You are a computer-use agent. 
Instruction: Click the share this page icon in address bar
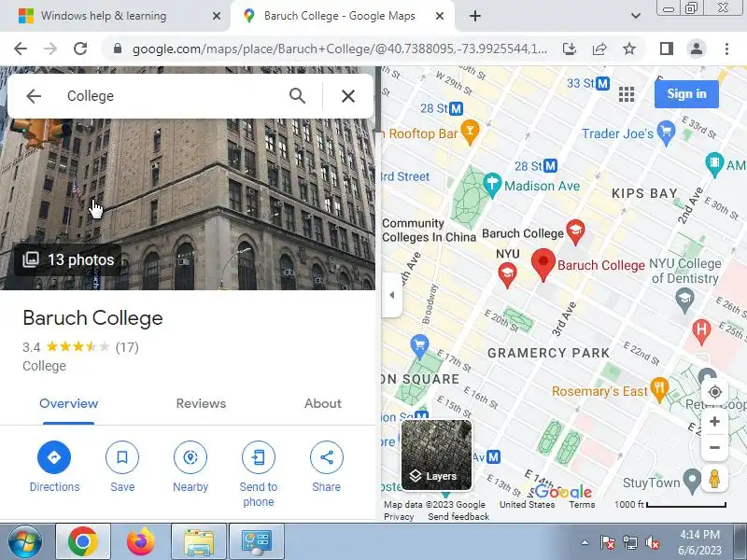(x=599, y=49)
